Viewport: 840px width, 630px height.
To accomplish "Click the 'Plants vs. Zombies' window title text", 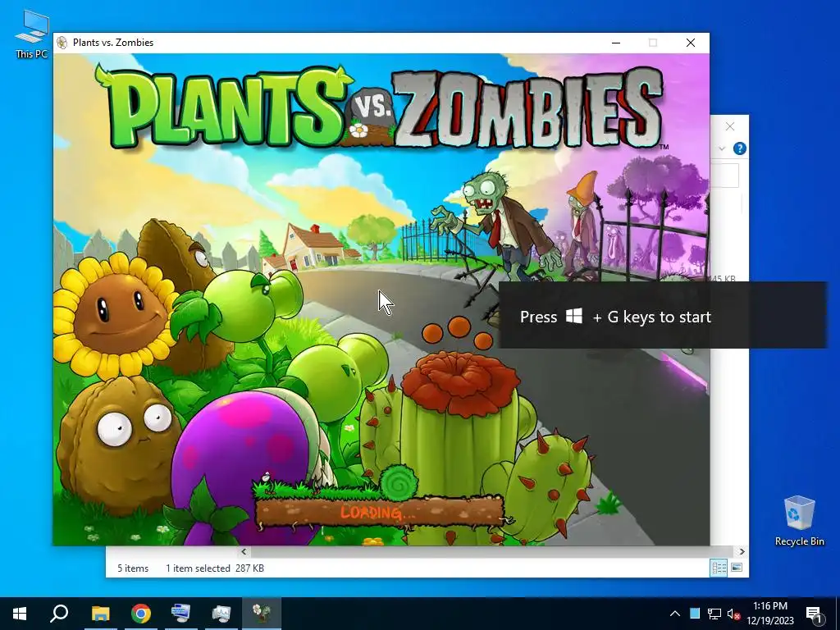I will coord(113,43).
